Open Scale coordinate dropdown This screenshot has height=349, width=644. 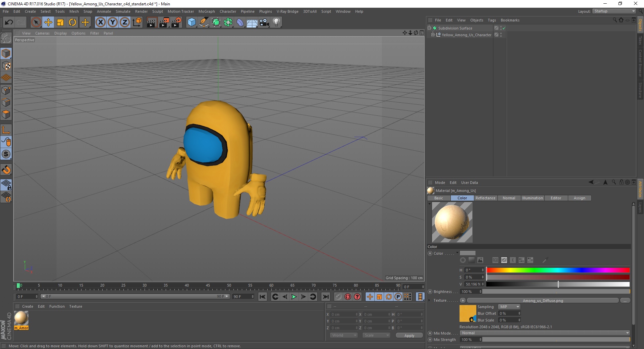click(x=376, y=335)
